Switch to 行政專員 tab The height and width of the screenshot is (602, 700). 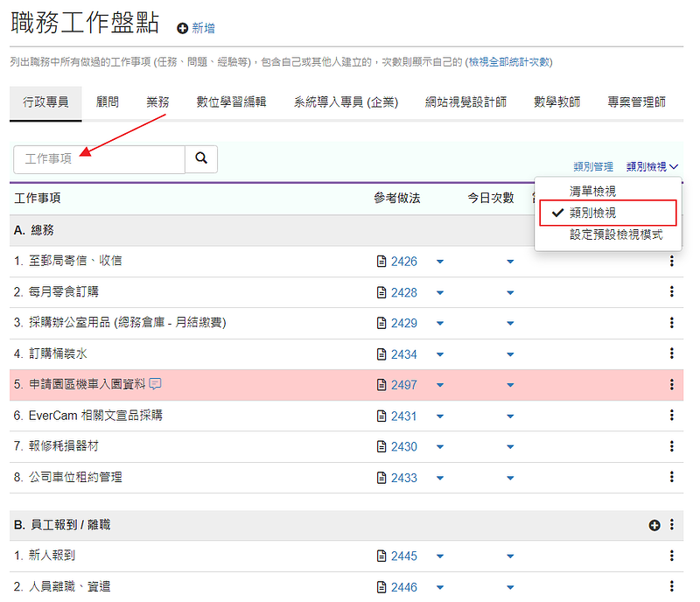coord(45,102)
